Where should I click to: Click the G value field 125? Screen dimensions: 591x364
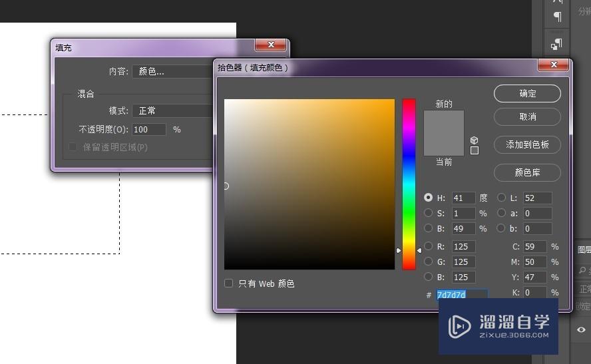tap(464, 262)
